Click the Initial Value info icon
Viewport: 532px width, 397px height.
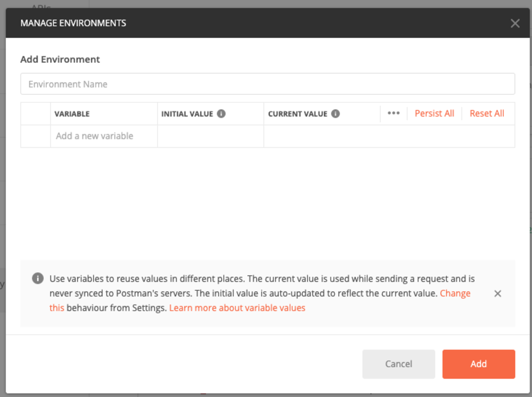tap(221, 114)
